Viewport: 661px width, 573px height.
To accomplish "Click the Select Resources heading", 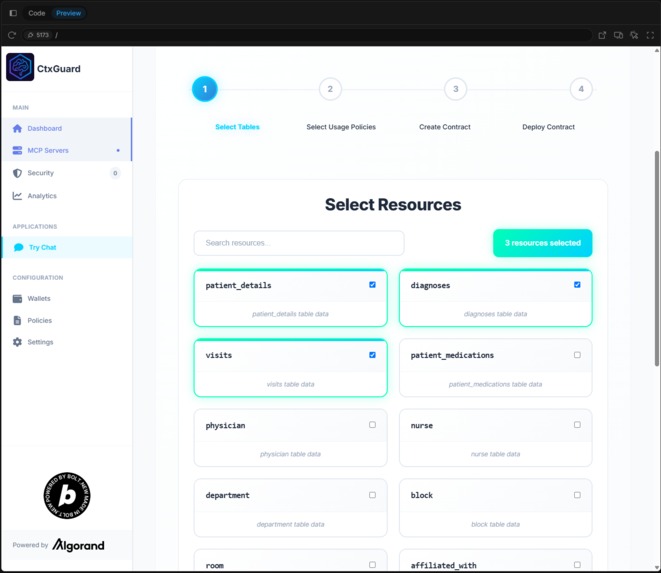I will (x=393, y=204).
